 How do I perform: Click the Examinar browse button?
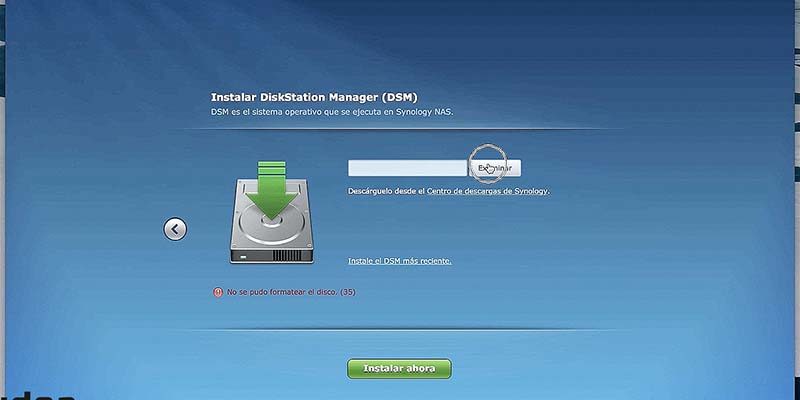point(495,168)
